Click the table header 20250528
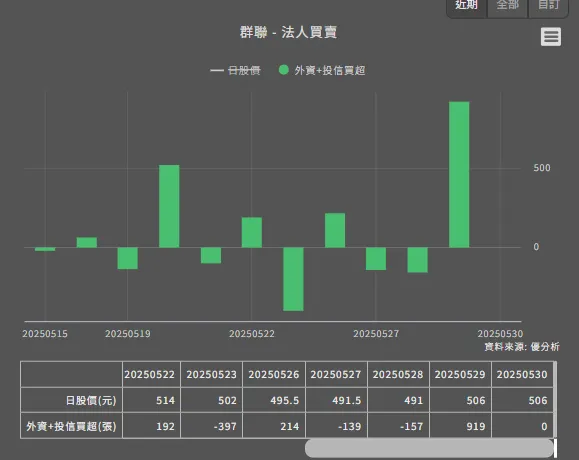 click(398, 374)
